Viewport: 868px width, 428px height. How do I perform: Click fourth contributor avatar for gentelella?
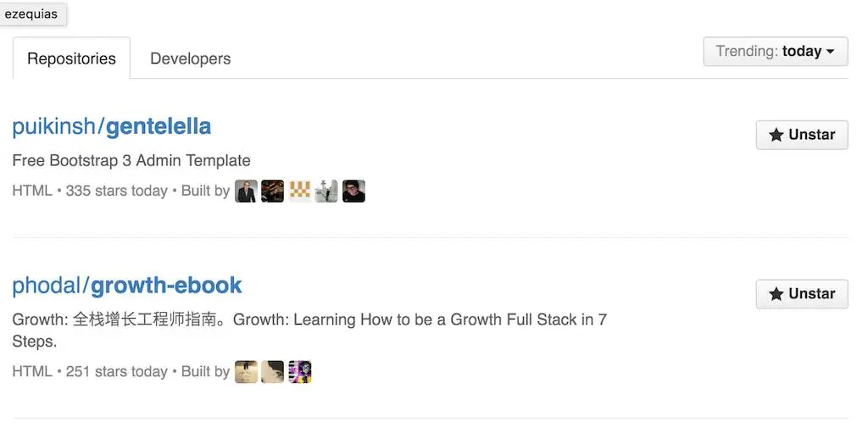tap(326, 191)
